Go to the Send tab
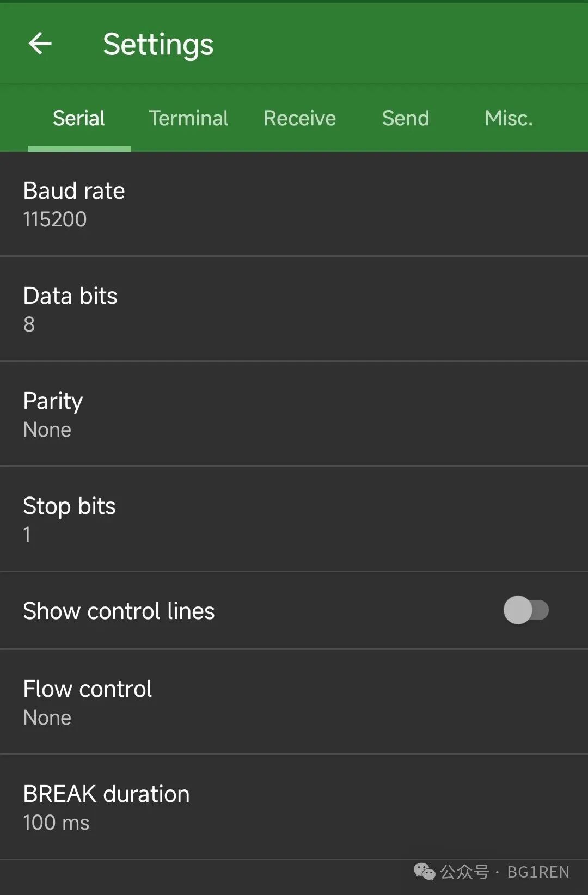Viewport: 588px width, 895px height. coord(406,118)
